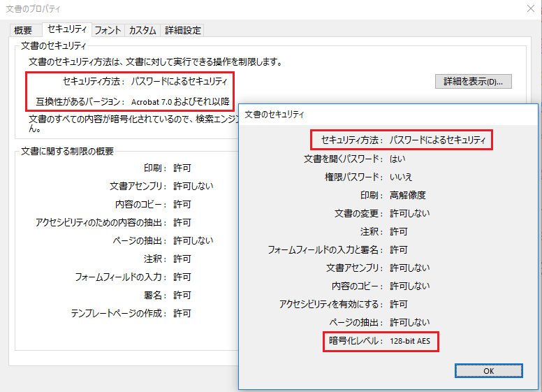Click the アクセシビリティを有効にする 許可 value
Viewport: 542px width, 392px height.
click(399, 305)
